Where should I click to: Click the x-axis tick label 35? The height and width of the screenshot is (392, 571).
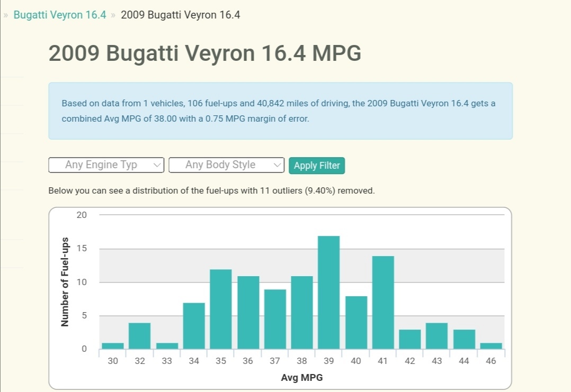pyautogui.click(x=221, y=361)
